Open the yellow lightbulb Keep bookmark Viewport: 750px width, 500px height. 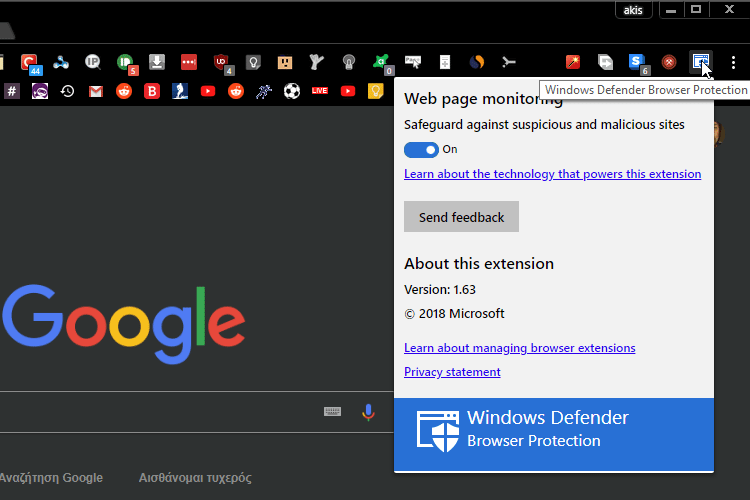coord(375,91)
